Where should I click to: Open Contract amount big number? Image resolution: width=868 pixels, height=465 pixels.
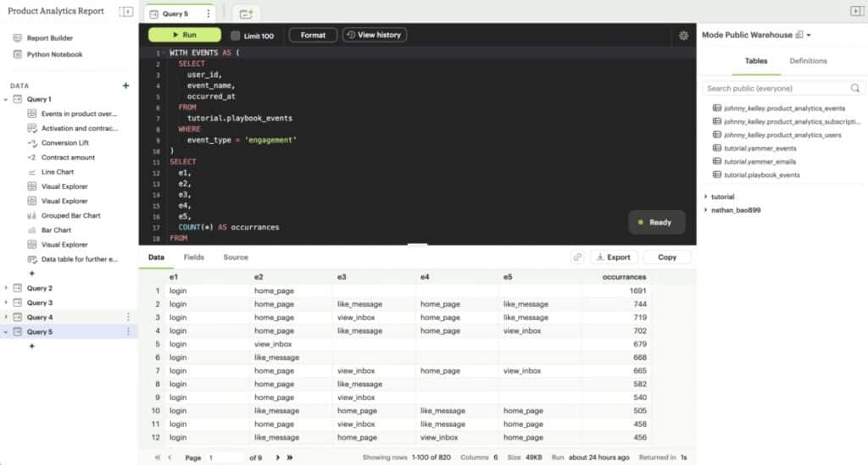click(x=68, y=158)
